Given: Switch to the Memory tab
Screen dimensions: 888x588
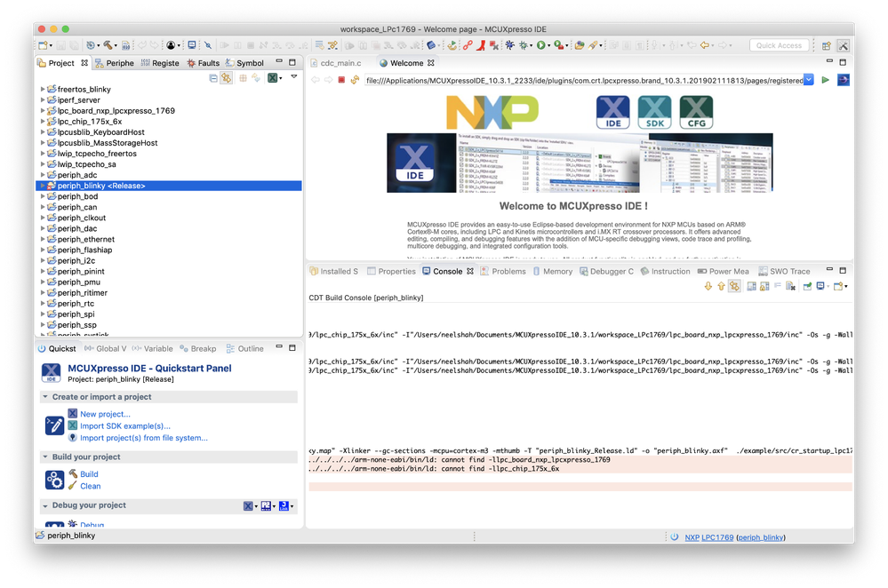Looking at the screenshot, I should point(553,271).
